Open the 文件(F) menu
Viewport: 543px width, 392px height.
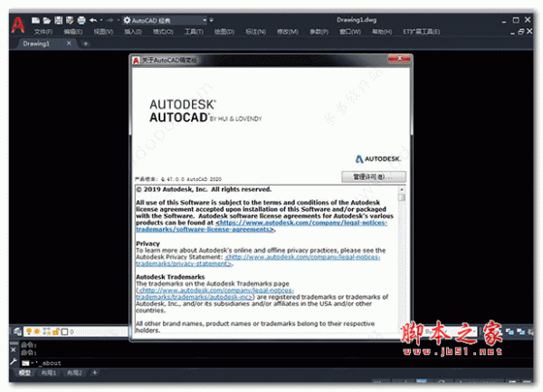click(x=43, y=32)
